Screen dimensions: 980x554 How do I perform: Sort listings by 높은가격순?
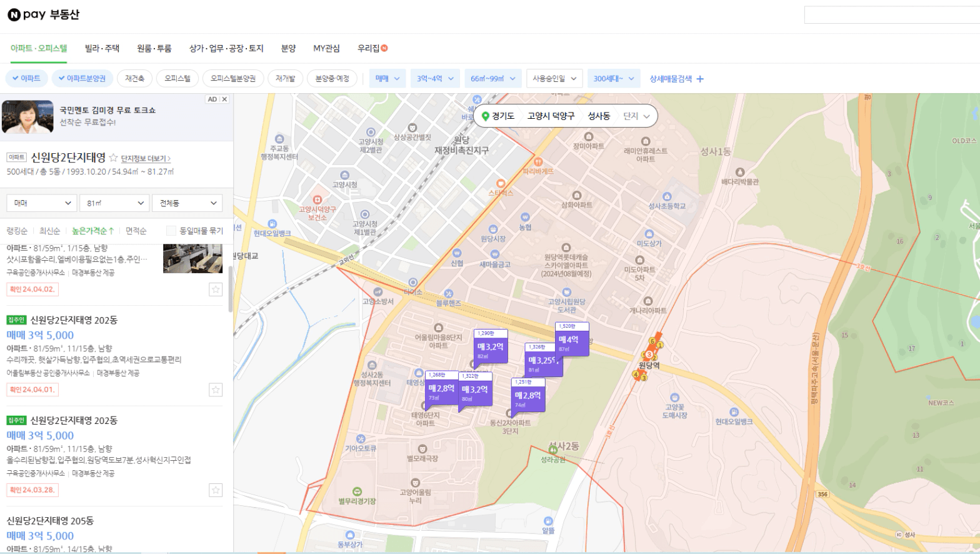(x=92, y=231)
